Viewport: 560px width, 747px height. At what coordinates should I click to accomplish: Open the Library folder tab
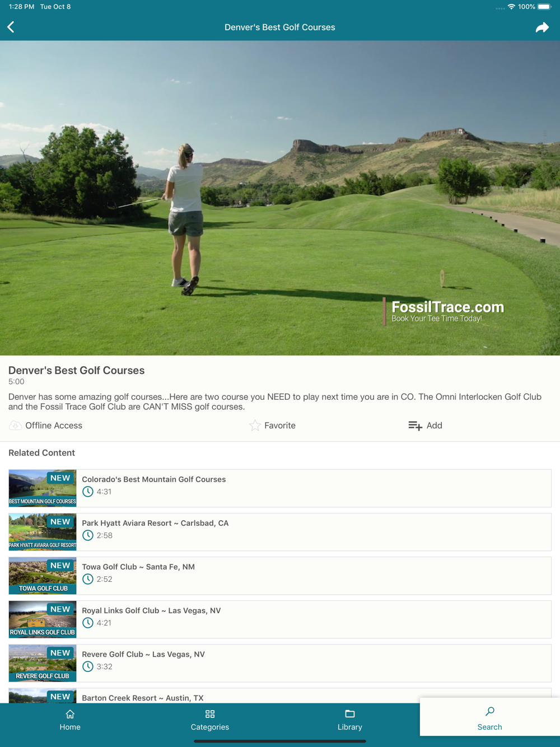tap(350, 720)
